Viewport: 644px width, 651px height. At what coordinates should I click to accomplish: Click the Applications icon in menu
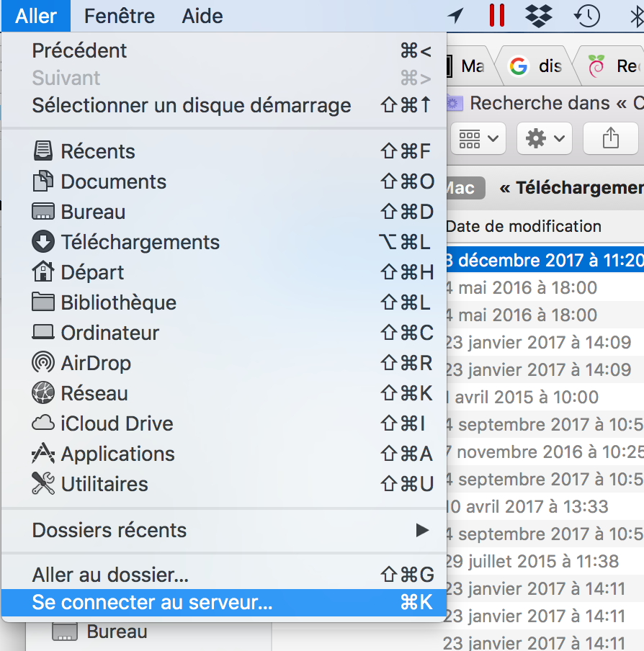[x=43, y=454]
